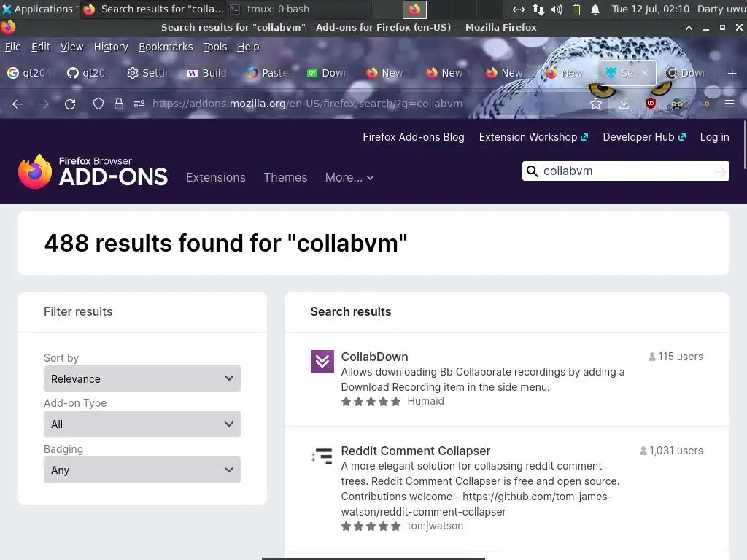Click the site security padlock icon
The height and width of the screenshot is (560, 747).
[119, 104]
